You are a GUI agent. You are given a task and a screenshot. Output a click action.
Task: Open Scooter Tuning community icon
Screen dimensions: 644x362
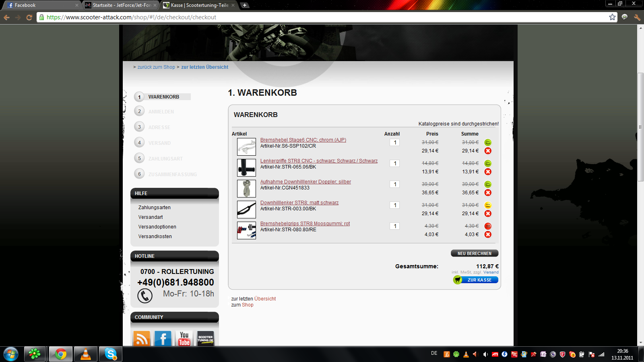pos(206,338)
